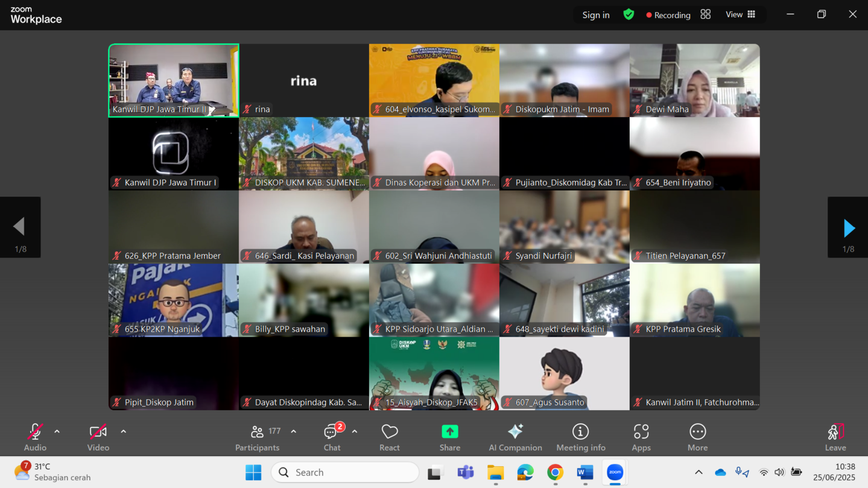Image resolution: width=868 pixels, height=488 pixels.
Task: Open the View layout menu
Action: coord(740,14)
